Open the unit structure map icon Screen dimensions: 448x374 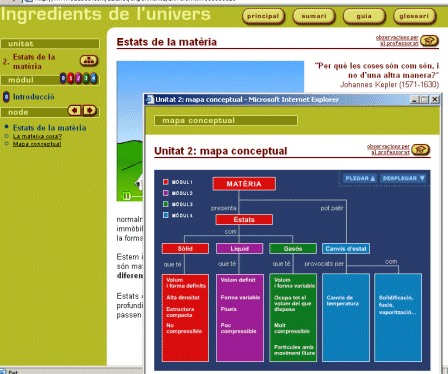coord(89,60)
